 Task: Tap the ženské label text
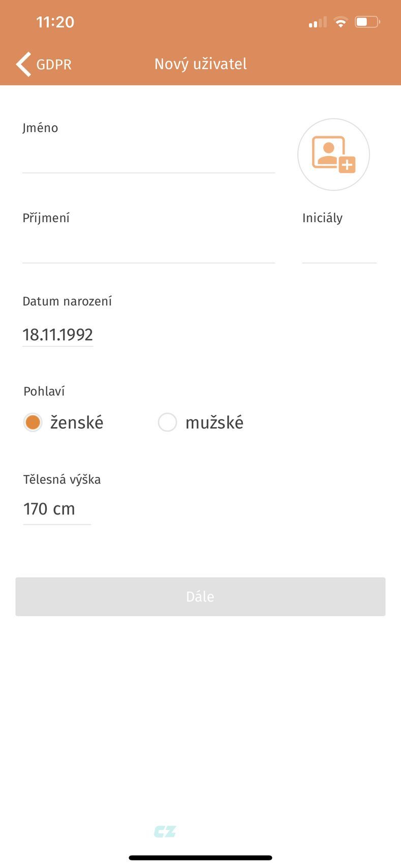click(x=77, y=423)
